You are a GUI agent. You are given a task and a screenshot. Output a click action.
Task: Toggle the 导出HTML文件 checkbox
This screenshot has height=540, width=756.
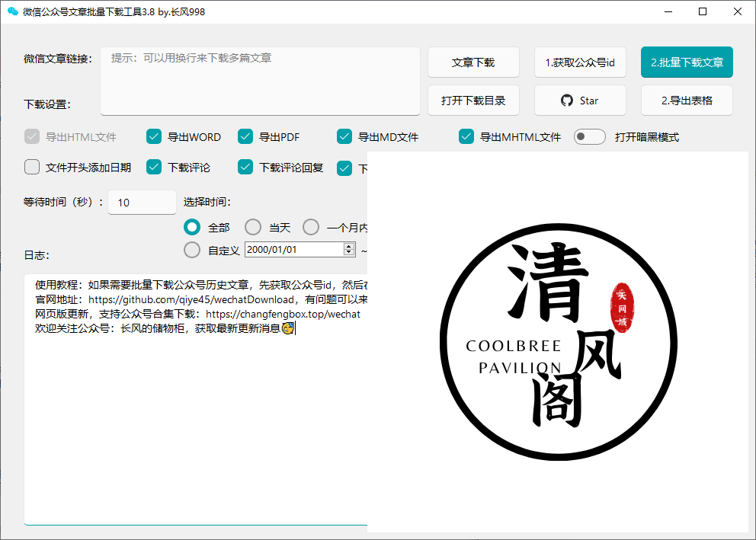(x=32, y=137)
